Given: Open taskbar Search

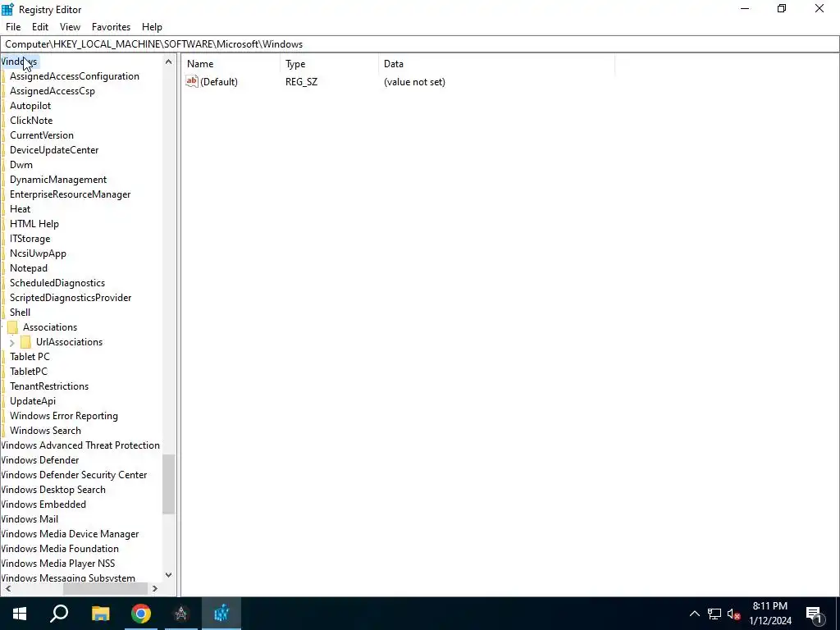Looking at the screenshot, I should pyautogui.click(x=59, y=614).
